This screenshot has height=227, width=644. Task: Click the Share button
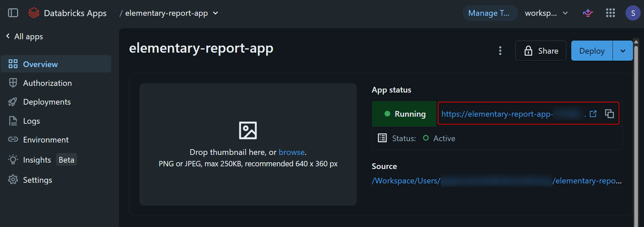tap(541, 51)
